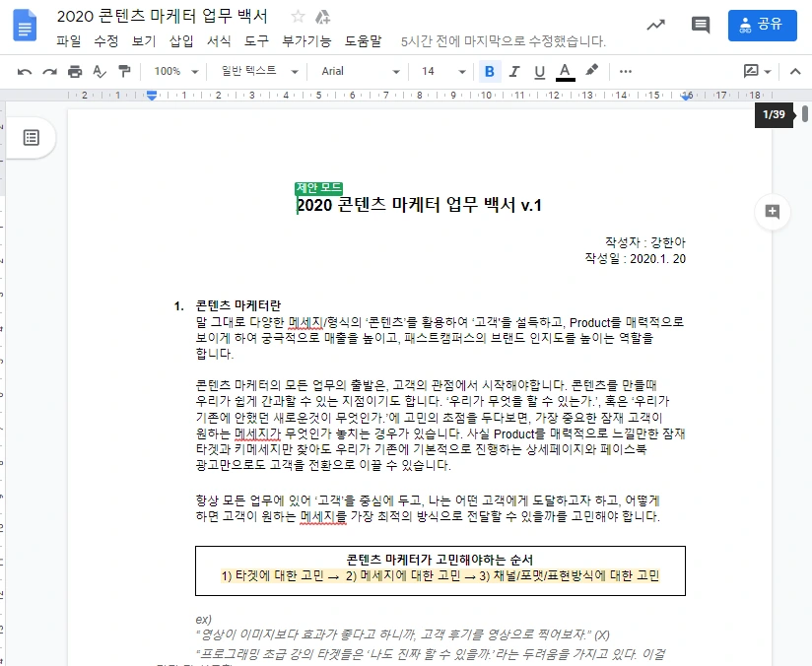Image resolution: width=812 pixels, height=666 pixels.
Task: Print the document
Action: (x=75, y=72)
